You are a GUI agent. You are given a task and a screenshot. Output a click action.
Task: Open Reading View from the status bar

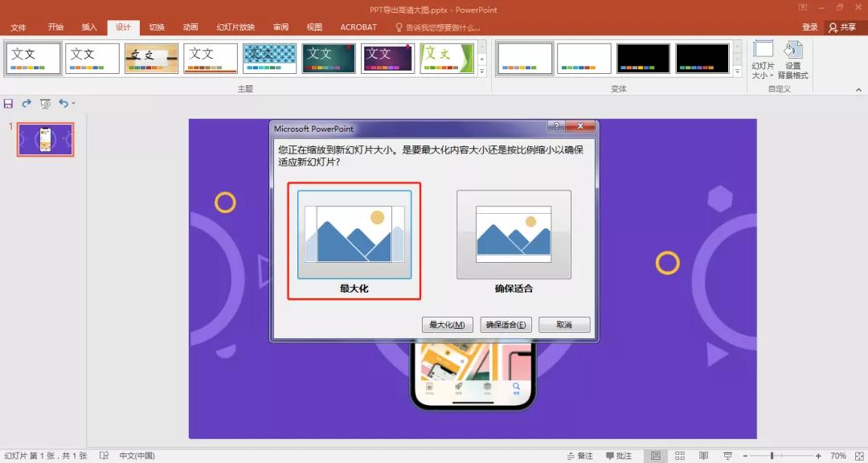[702, 456]
